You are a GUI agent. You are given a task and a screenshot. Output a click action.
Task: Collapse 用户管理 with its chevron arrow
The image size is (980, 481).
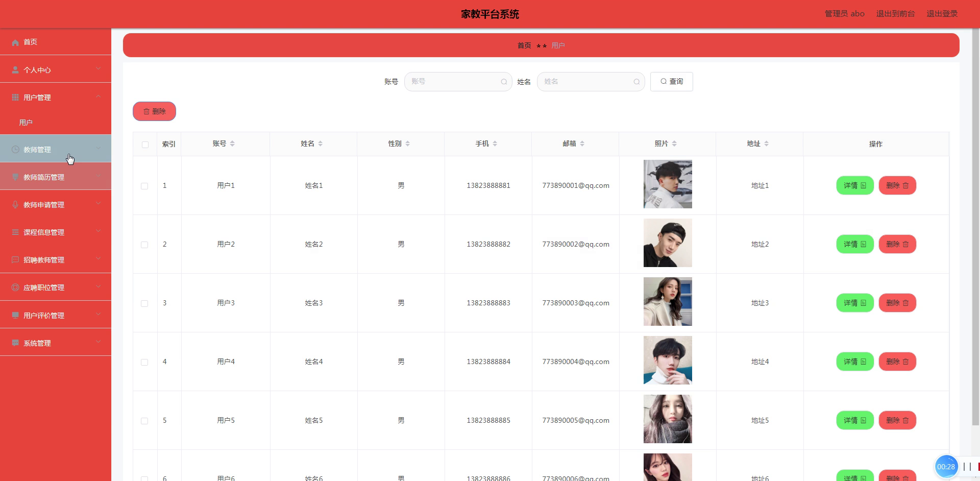[x=98, y=97]
